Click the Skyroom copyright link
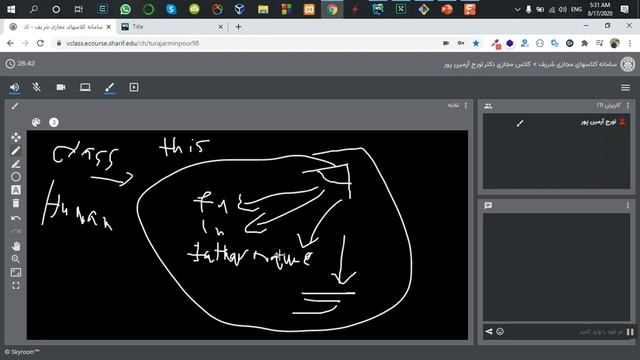The height and width of the screenshot is (360, 640). point(22,352)
